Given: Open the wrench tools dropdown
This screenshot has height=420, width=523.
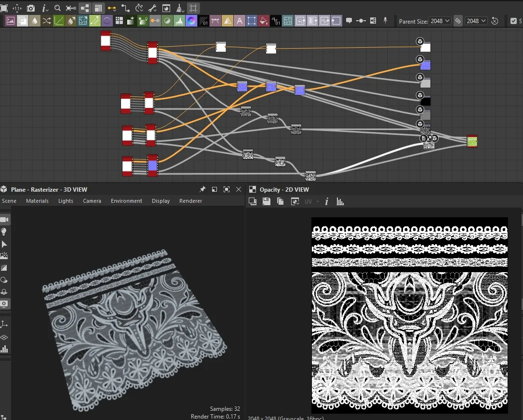Looking at the screenshot, I should click(153, 8).
